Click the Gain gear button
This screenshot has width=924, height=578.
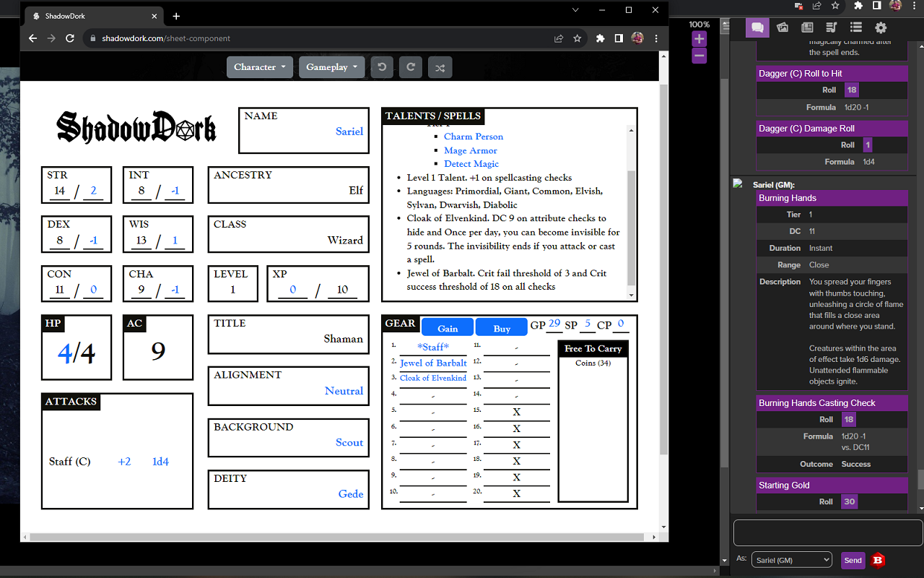448,328
